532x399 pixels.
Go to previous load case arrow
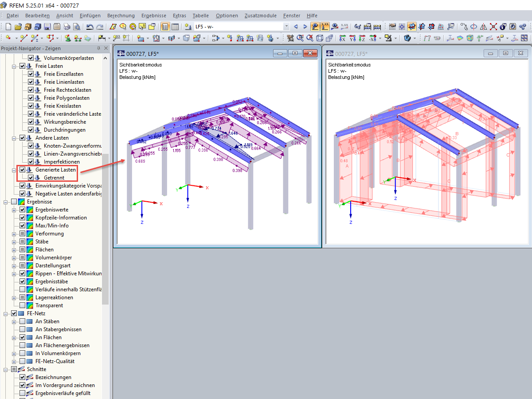click(x=296, y=27)
